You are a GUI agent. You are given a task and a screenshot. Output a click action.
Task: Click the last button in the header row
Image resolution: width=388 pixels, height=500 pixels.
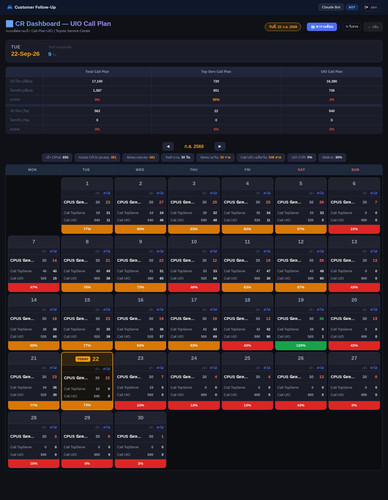pos(373,27)
